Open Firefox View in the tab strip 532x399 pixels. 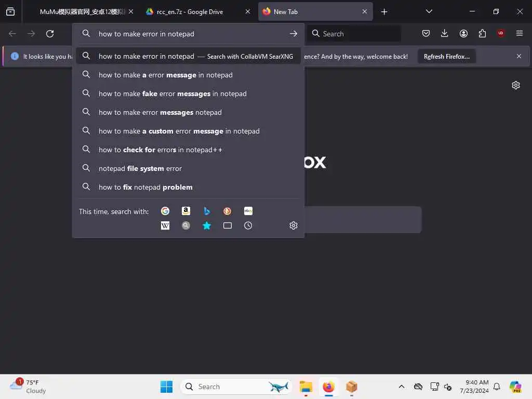click(10, 11)
